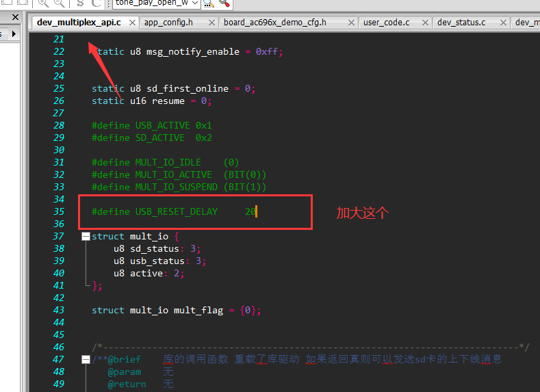Viewport: 540px width, 392px height.
Task: Click the resume variable on line 26
Action: point(168,101)
